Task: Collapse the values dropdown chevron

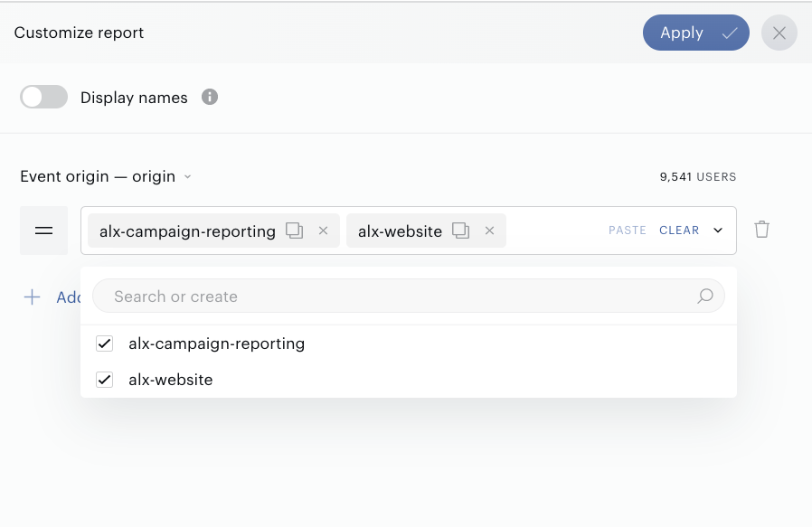Action: tap(718, 231)
